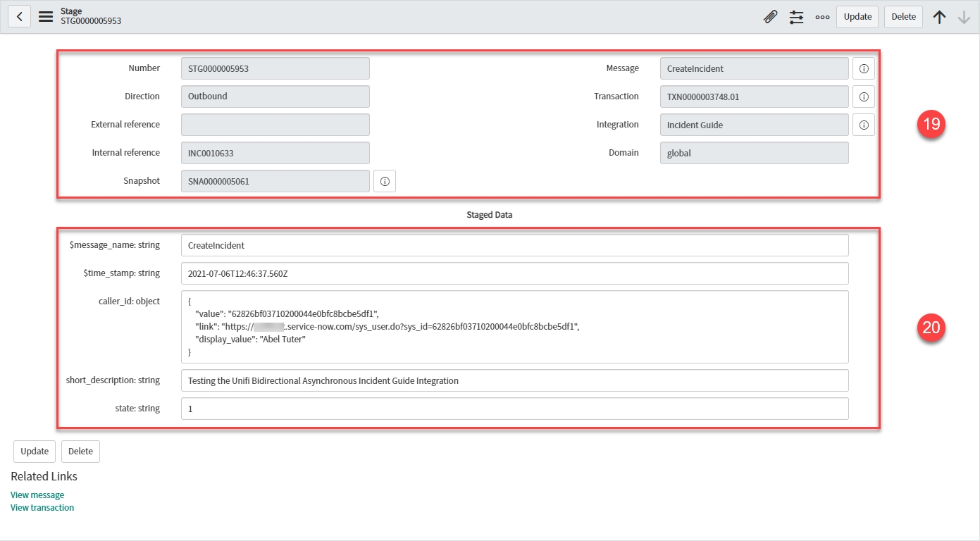980x541 pixels.
Task: Click the paperclip attachments icon
Action: [x=770, y=17]
